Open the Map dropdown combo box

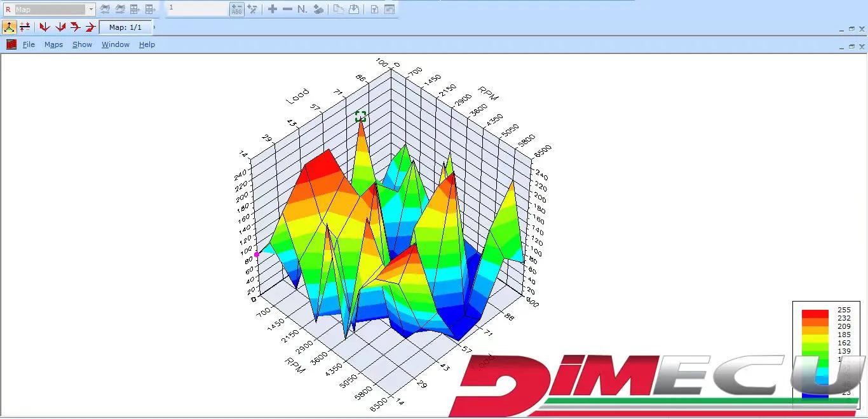(x=91, y=10)
